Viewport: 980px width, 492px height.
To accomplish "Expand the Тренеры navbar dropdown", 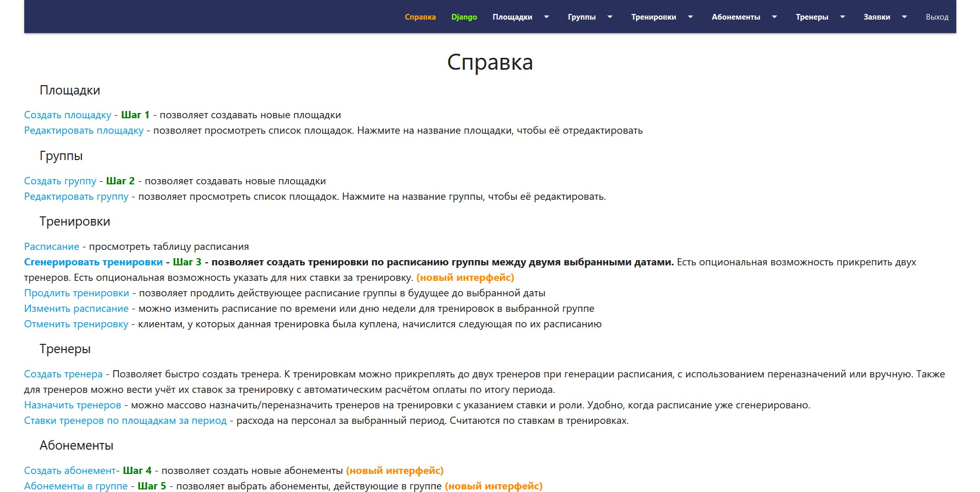I will (x=820, y=17).
